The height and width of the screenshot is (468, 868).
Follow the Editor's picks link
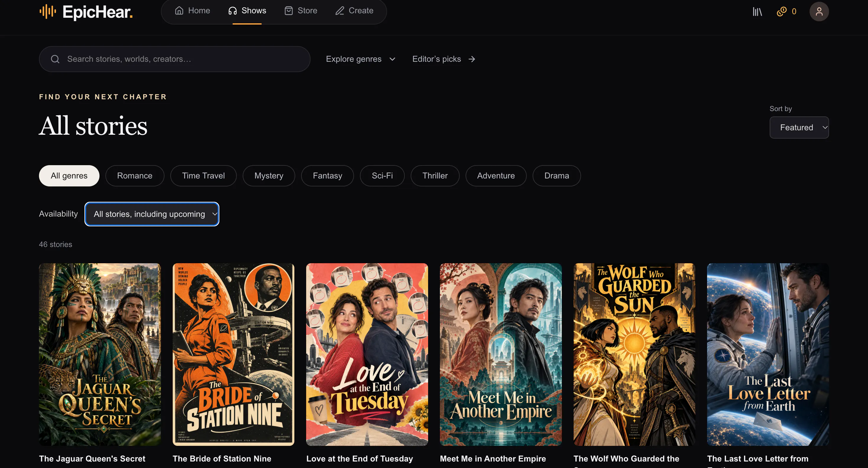(444, 59)
